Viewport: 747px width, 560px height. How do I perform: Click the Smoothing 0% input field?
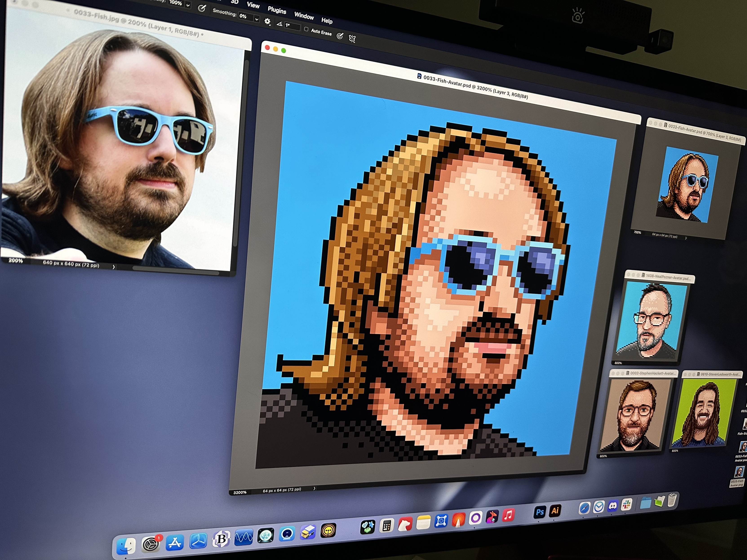click(246, 17)
